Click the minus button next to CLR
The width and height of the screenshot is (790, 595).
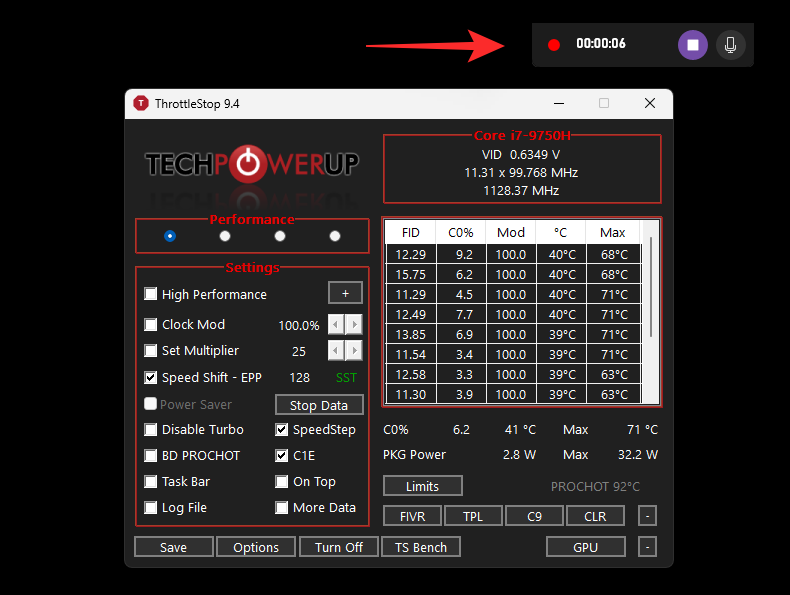[x=648, y=516]
